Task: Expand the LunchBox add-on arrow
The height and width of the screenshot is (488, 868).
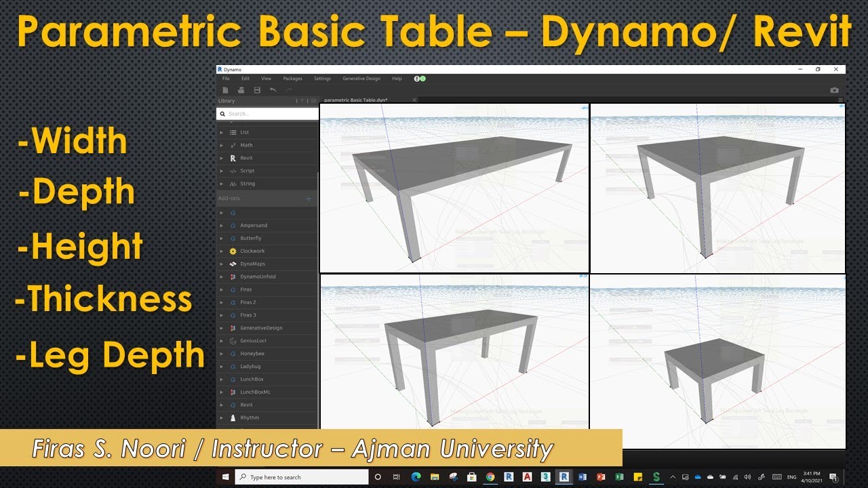Action: pos(222,380)
